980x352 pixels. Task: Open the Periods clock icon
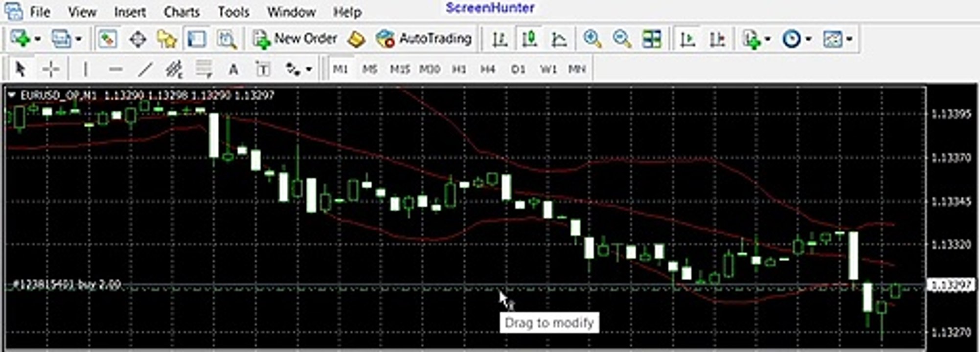point(791,39)
